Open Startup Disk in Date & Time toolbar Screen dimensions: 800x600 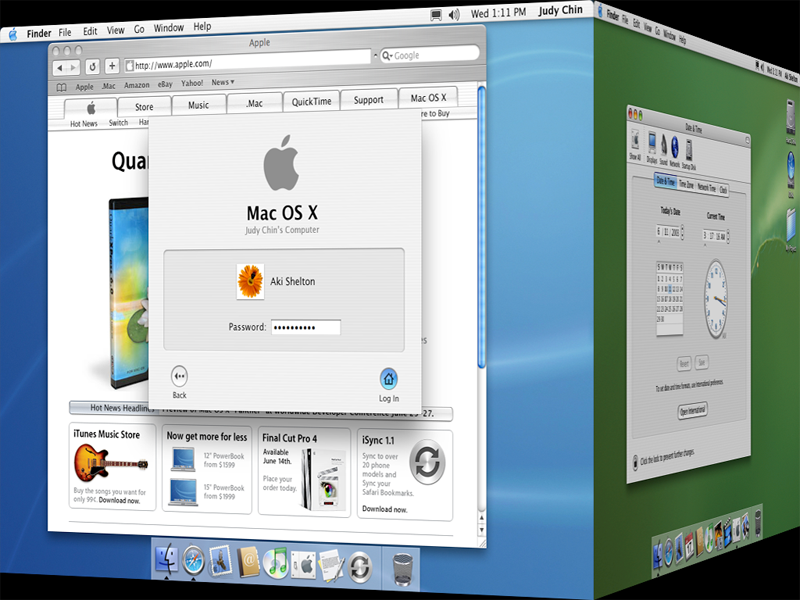pos(688,155)
